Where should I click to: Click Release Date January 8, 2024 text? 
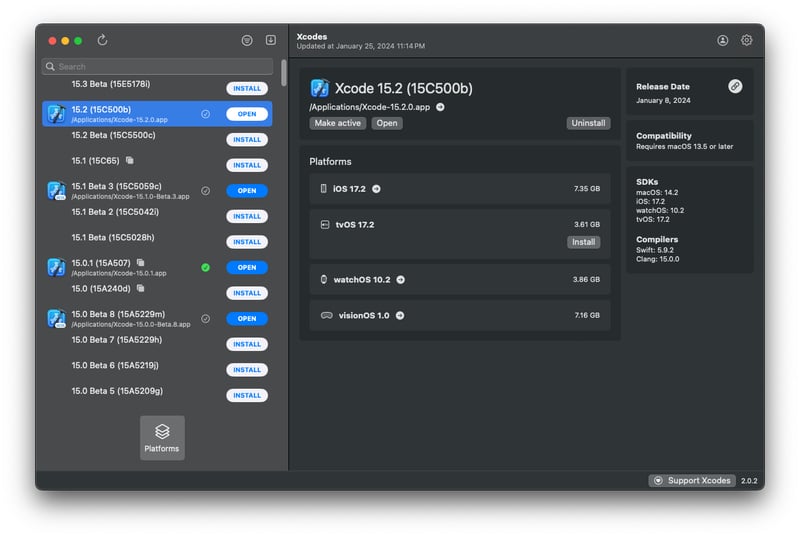tap(663, 100)
